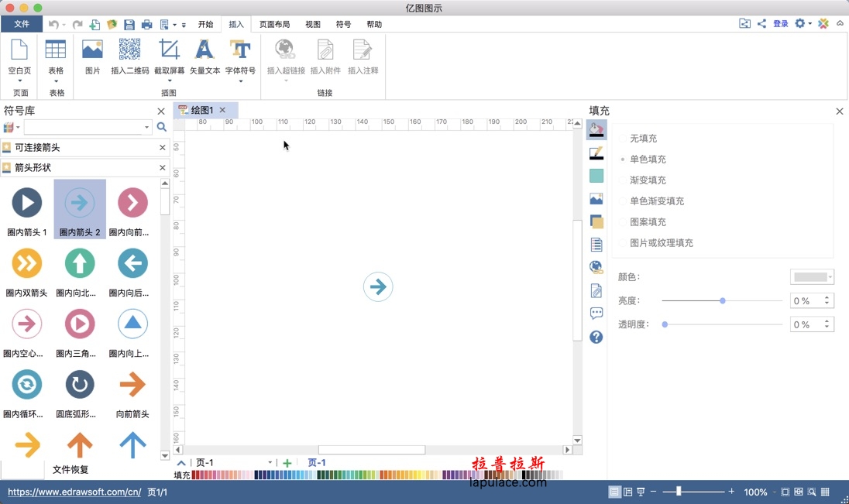Open the help question mark icon

[x=596, y=337]
